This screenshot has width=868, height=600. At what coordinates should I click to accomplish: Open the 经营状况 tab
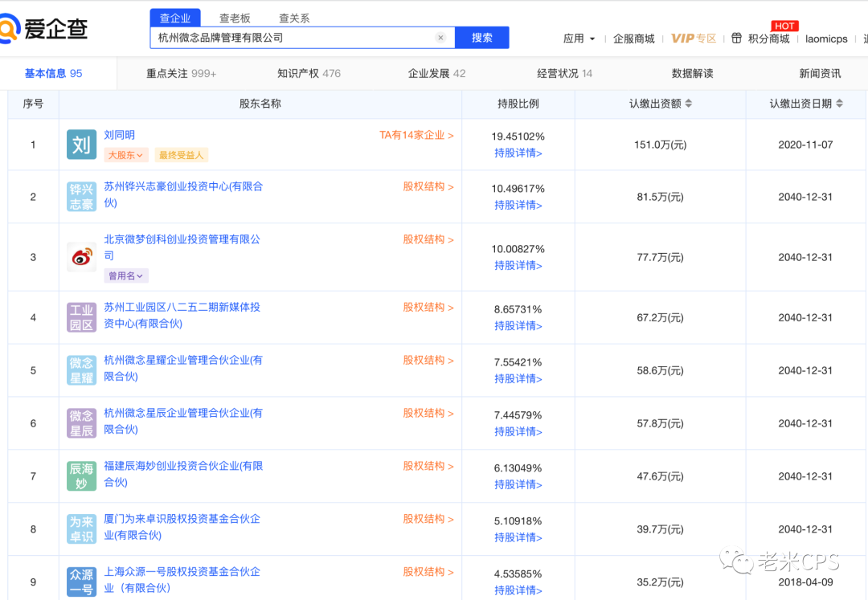[564, 74]
